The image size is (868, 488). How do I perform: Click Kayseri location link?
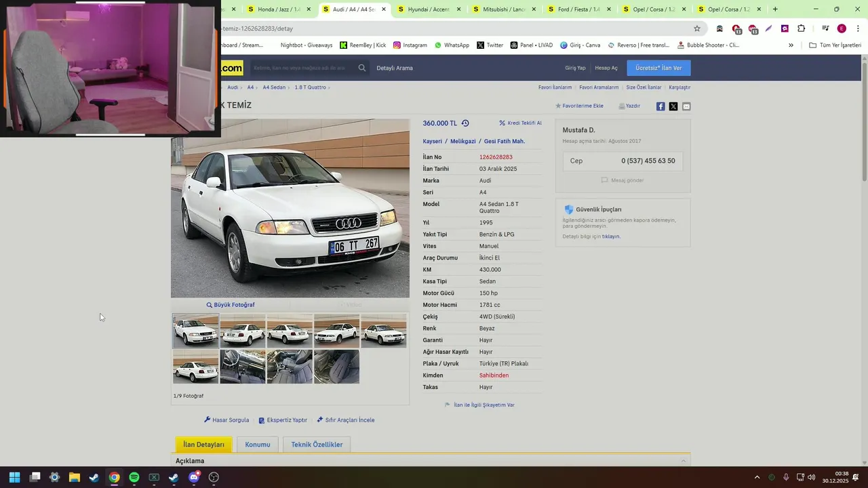(433, 142)
